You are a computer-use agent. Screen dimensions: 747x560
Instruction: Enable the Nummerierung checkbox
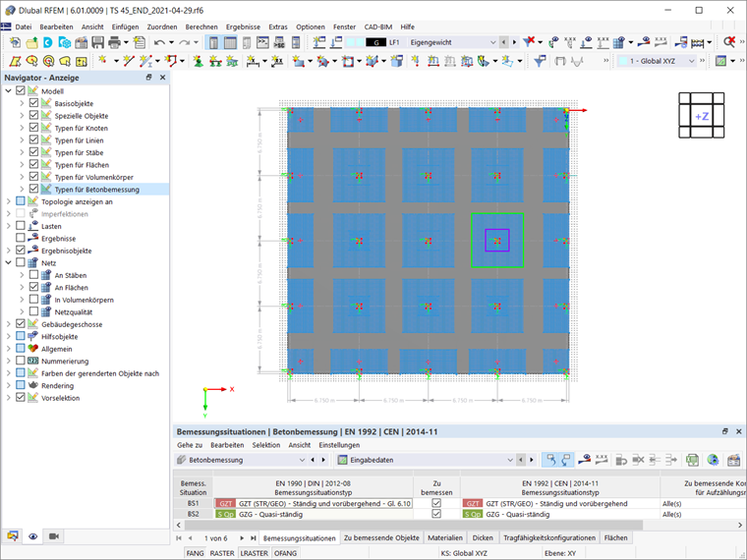pos(21,361)
